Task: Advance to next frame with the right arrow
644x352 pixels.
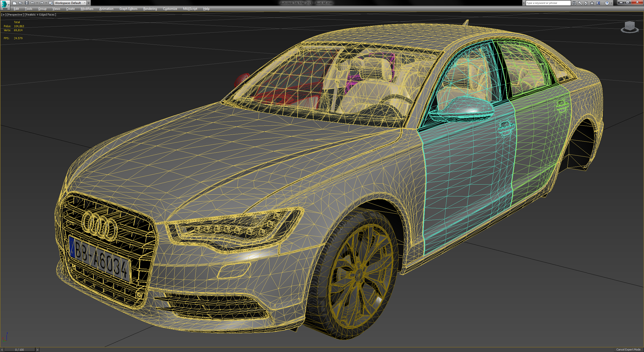Action: click(x=37, y=349)
